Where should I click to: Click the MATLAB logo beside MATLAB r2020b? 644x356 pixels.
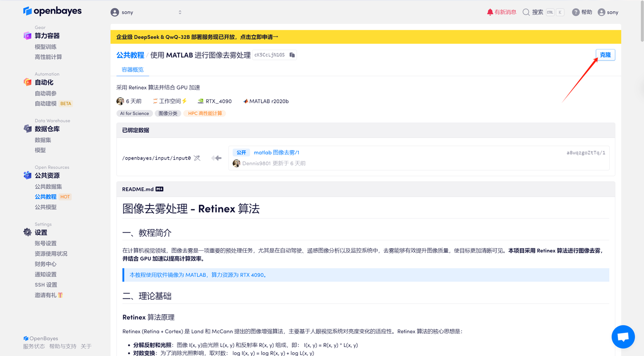246,101
